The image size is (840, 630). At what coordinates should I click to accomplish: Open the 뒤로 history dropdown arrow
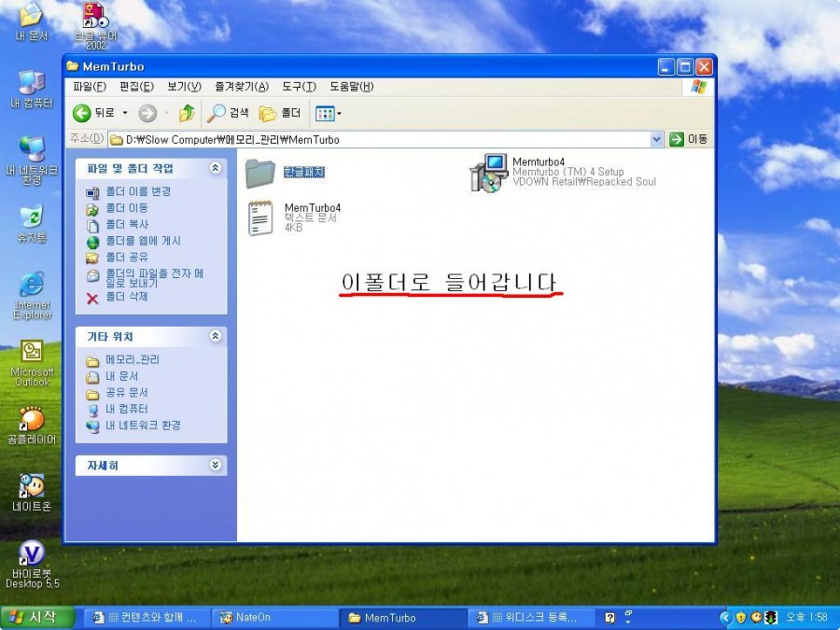(125, 113)
